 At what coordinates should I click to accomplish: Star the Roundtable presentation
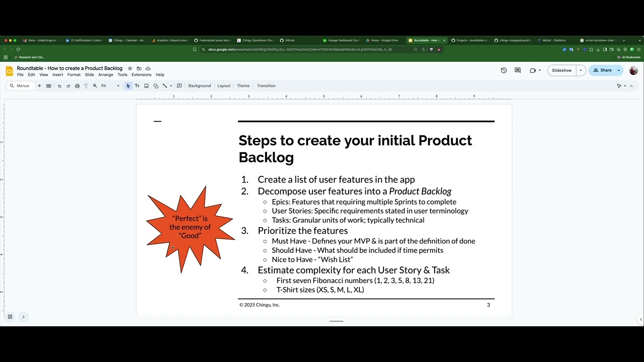130,68
